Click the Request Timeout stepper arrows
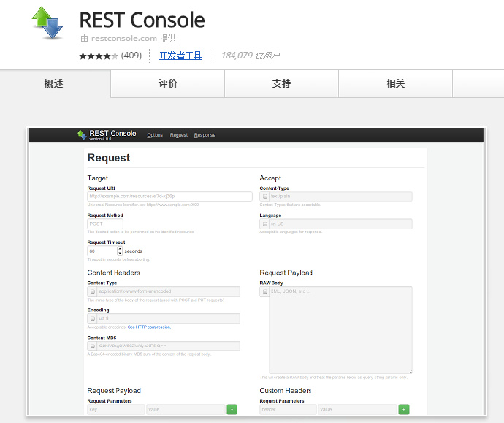The image size is (504, 423). click(x=120, y=251)
